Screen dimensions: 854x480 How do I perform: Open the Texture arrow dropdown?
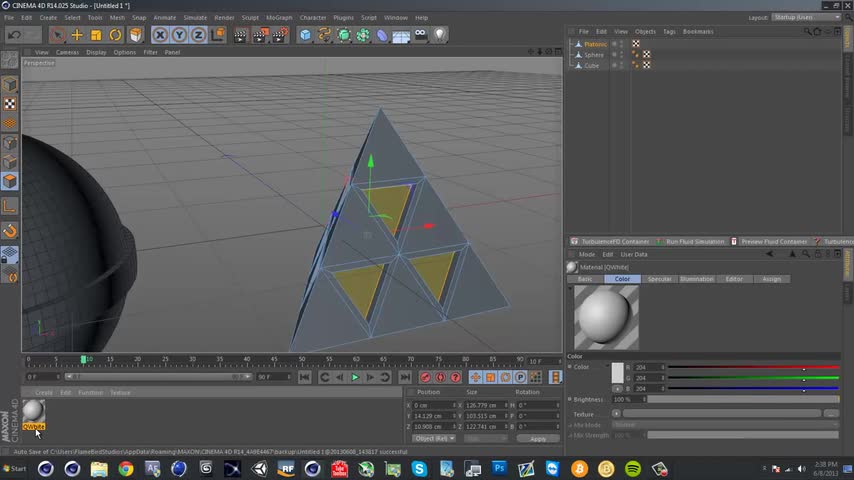[616, 414]
